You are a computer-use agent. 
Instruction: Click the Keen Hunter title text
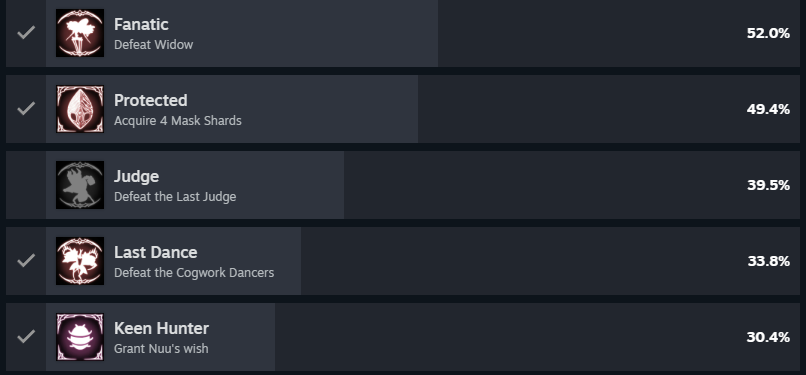click(161, 328)
